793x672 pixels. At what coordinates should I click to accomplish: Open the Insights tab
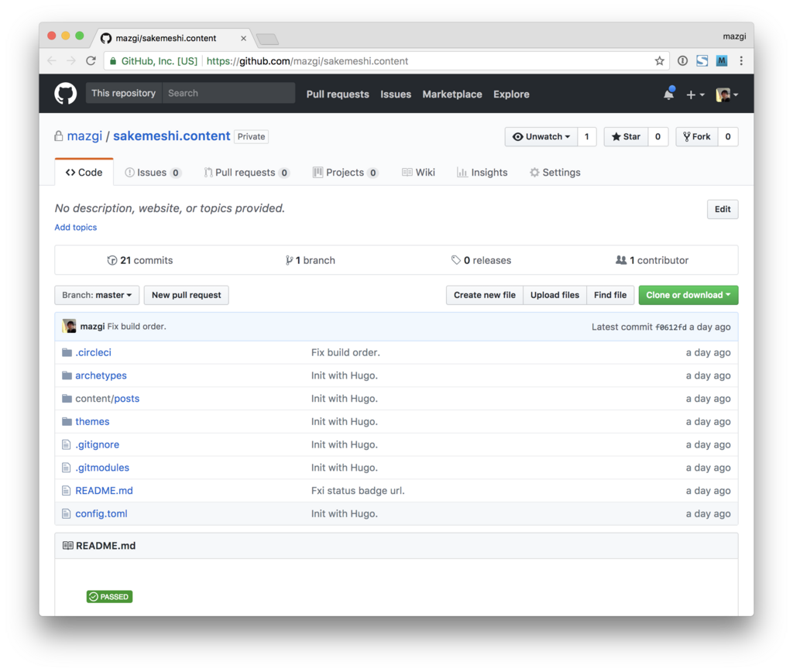(x=482, y=173)
